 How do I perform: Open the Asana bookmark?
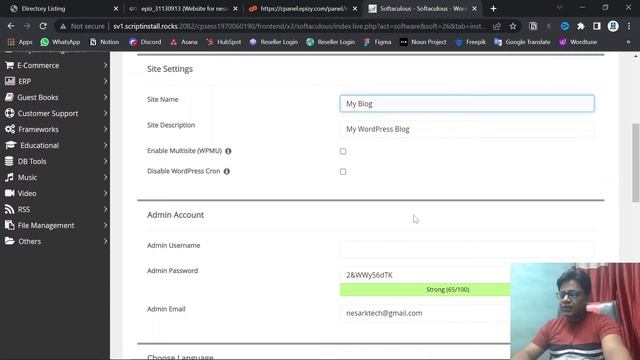(184, 42)
